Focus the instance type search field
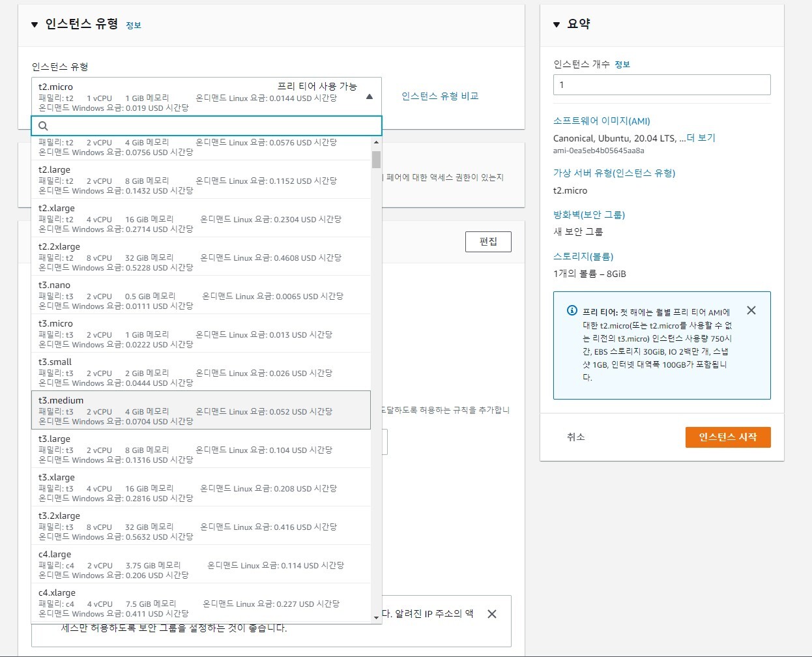Image resolution: width=812 pixels, height=657 pixels. [x=207, y=126]
